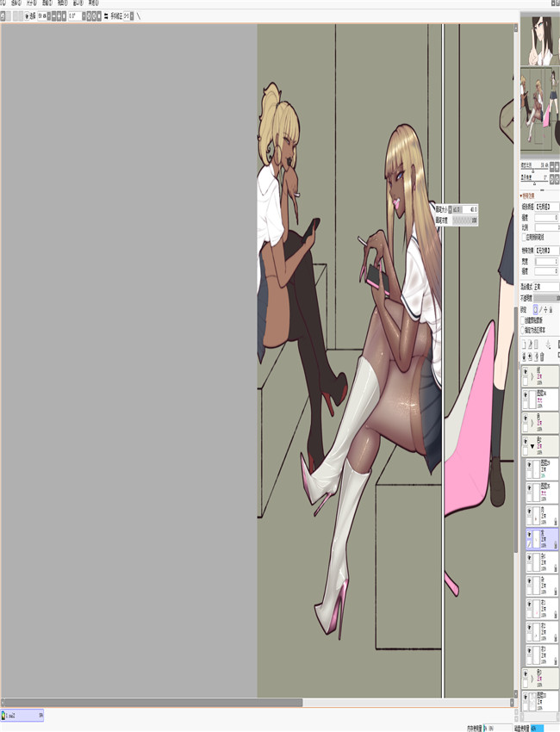Click the selection button in the top toolbar
Screen dimensions: 560x732
point(31,16)
